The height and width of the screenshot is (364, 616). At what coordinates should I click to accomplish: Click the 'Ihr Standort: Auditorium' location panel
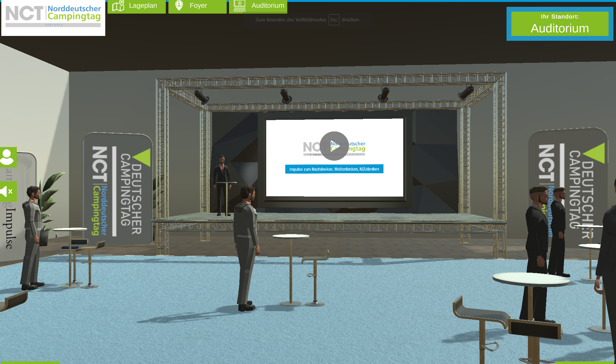point(560,24)
